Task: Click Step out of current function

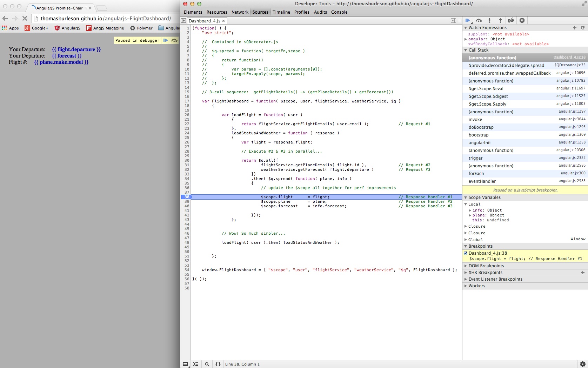Action: [500, 21]
